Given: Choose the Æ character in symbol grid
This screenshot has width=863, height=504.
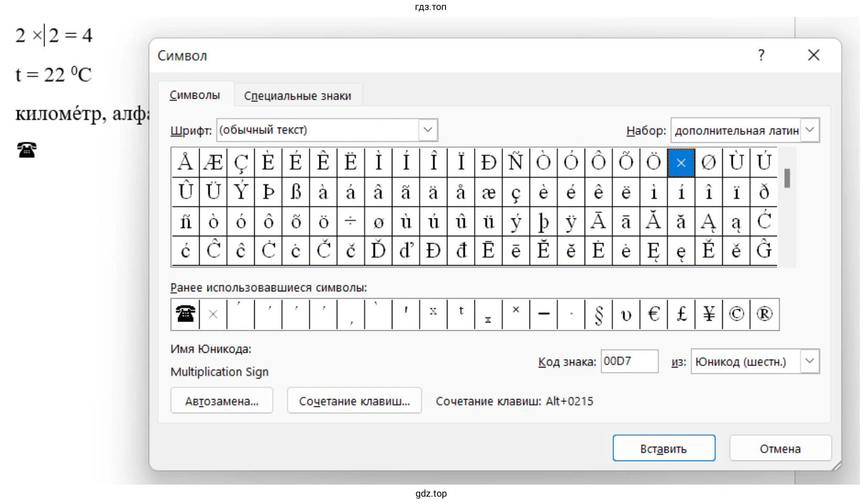Looking at the screenshot, I should click(213, 162).
